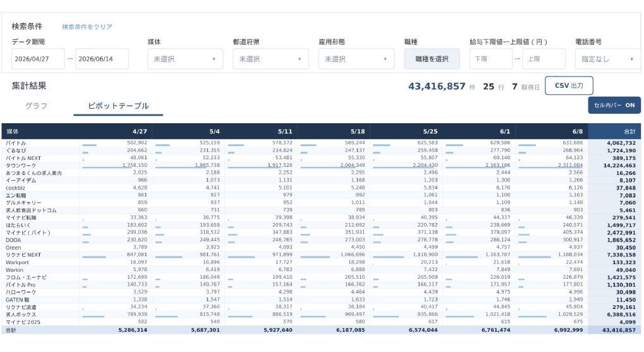This screenshot has height=352, width=644.
Task: Toggle the セル内バー ON switch
Action: point(614,105)
